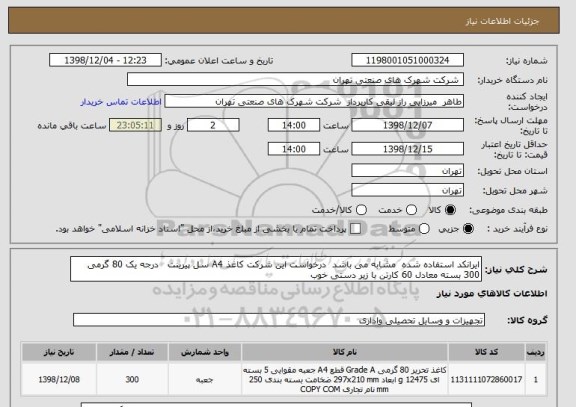The image size is (576, 407).
Task: Click the response deadline date 1398/12/07
Action: (x=407, y=125)
